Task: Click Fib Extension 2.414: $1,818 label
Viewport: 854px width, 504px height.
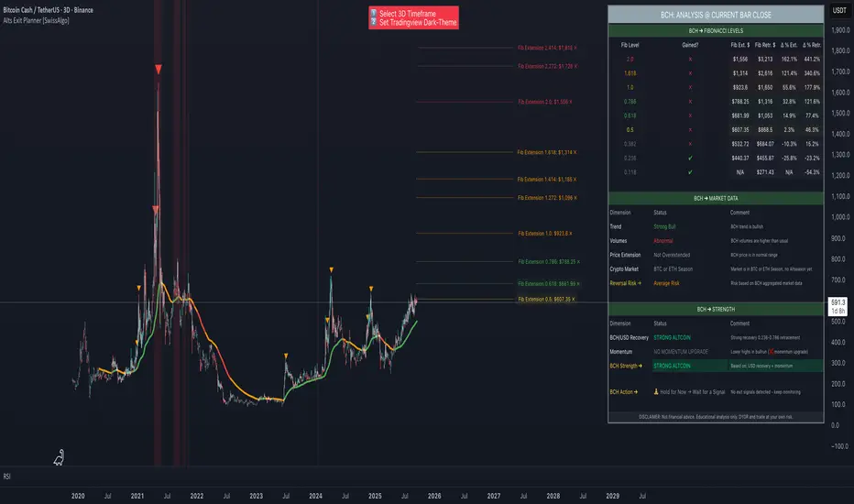Action: click(x=547, y=48)
